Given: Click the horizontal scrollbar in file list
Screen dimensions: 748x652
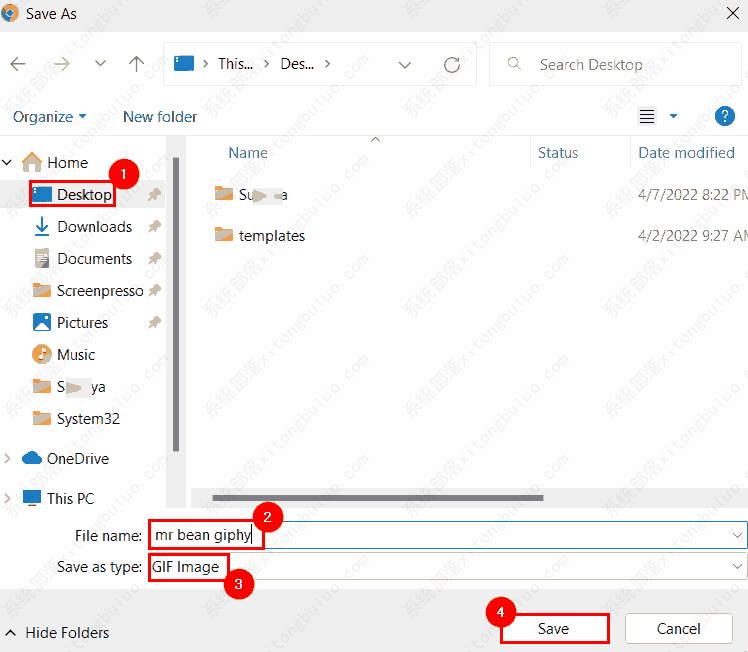Looking at the screenshot, I should (x=378, y=497).
